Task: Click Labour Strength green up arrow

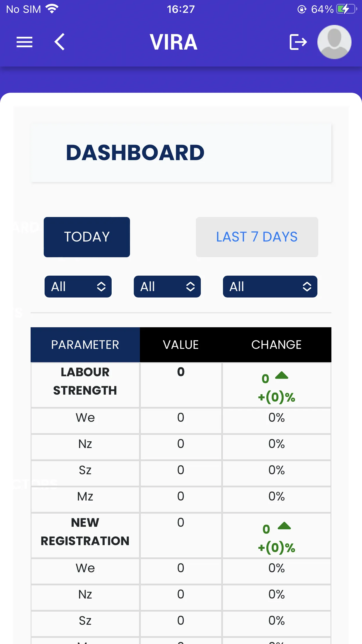Action: 282,375
